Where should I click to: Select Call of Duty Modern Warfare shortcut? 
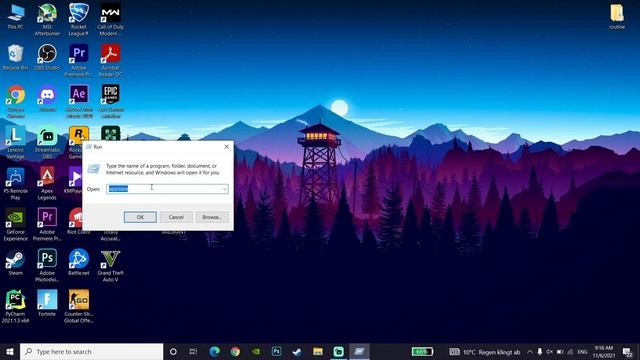coord(110,19)
